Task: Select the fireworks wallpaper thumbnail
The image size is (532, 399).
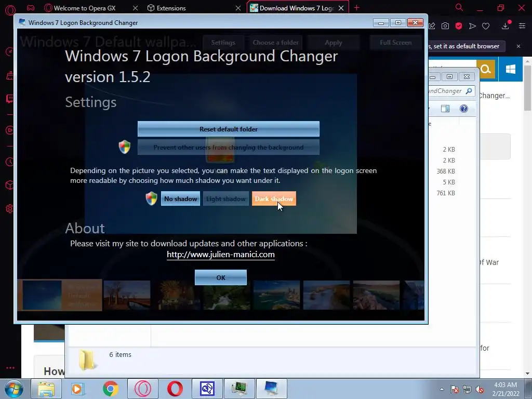Action: (x=177, y=295)
